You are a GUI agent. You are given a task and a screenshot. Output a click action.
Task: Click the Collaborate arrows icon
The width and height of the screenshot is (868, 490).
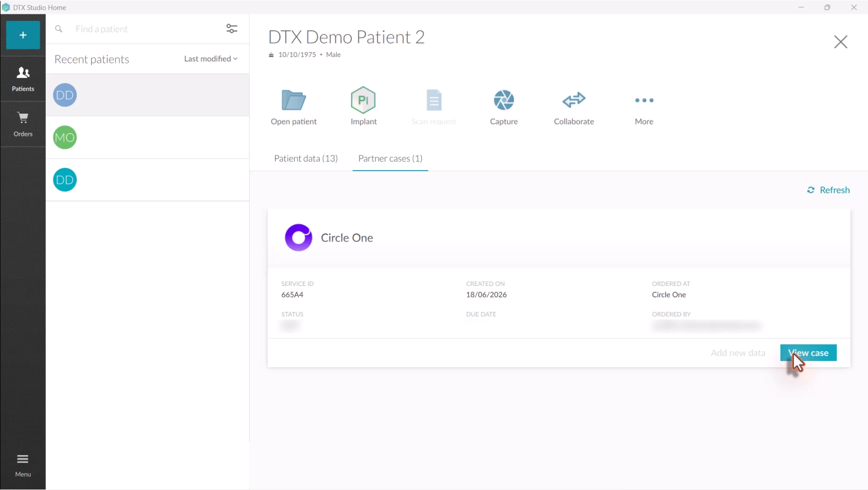[x=574, y=100]
